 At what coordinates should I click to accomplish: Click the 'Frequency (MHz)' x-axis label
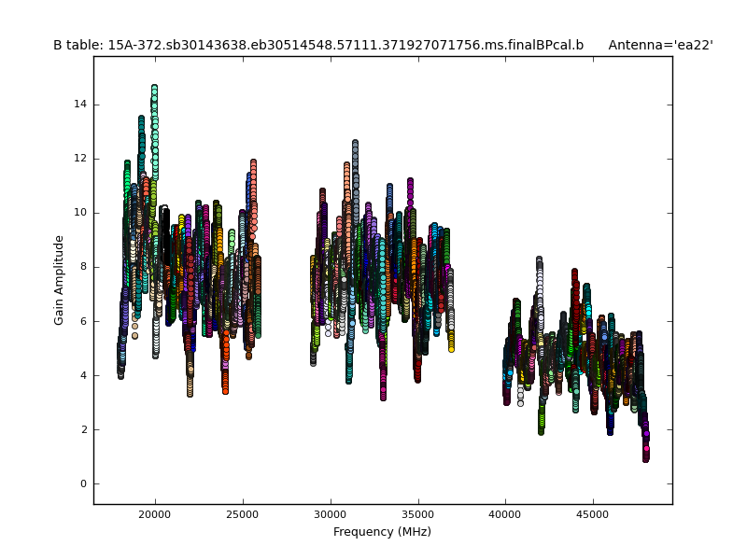382,532
